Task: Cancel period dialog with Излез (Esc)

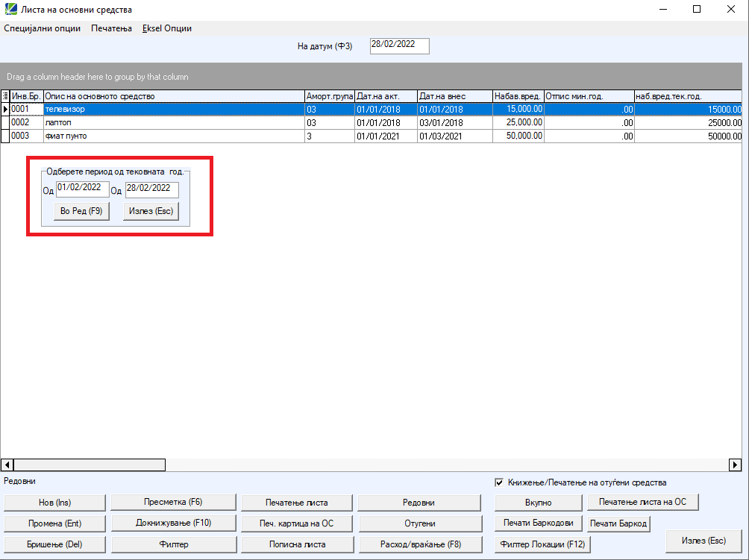Action: 151,211
